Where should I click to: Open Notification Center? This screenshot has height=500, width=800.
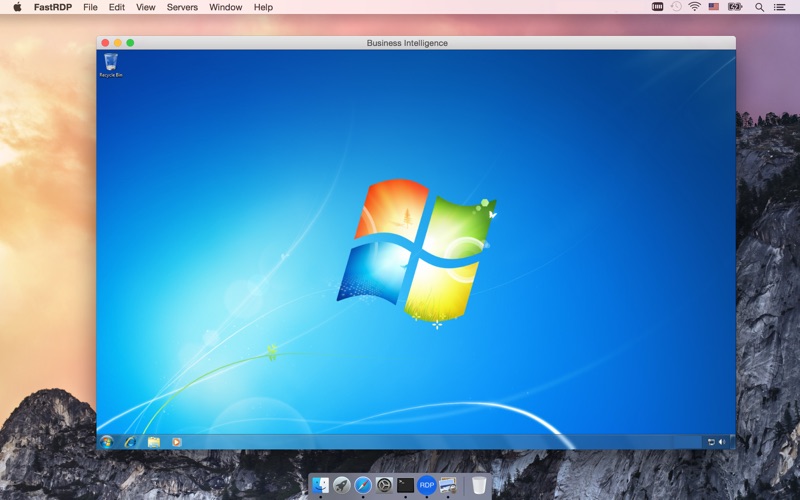coord(780,7)
